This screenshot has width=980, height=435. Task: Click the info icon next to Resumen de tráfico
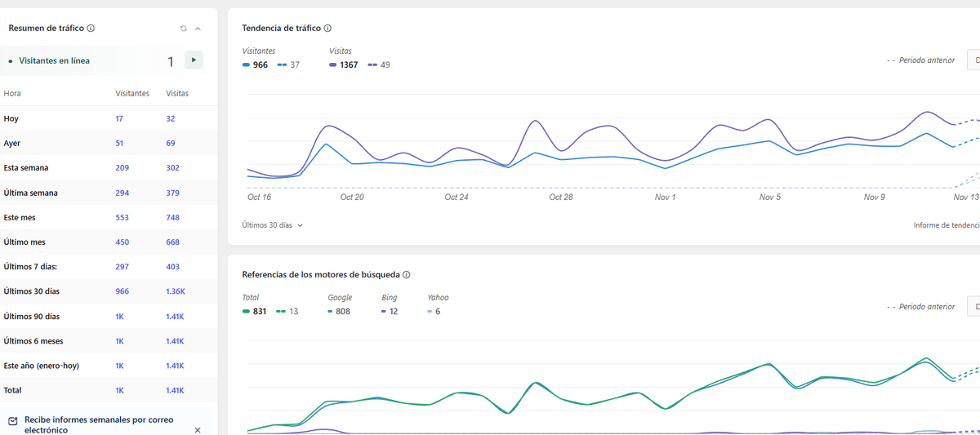coord(91,29)
